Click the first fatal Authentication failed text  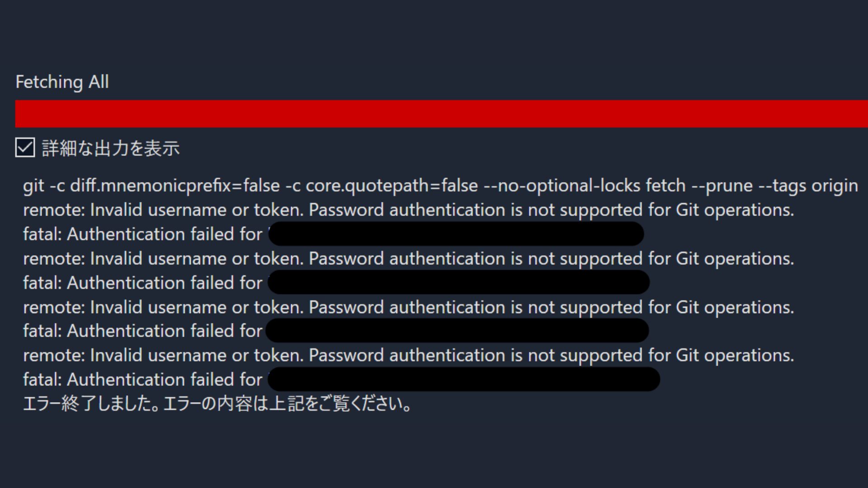[142, 234]
